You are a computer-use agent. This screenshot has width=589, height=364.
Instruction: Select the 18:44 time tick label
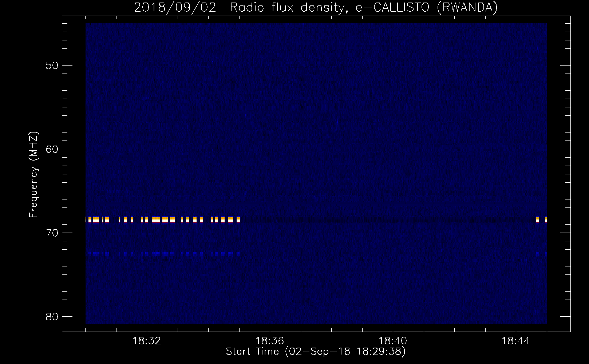pyautogui.click(x=516, y=341)
